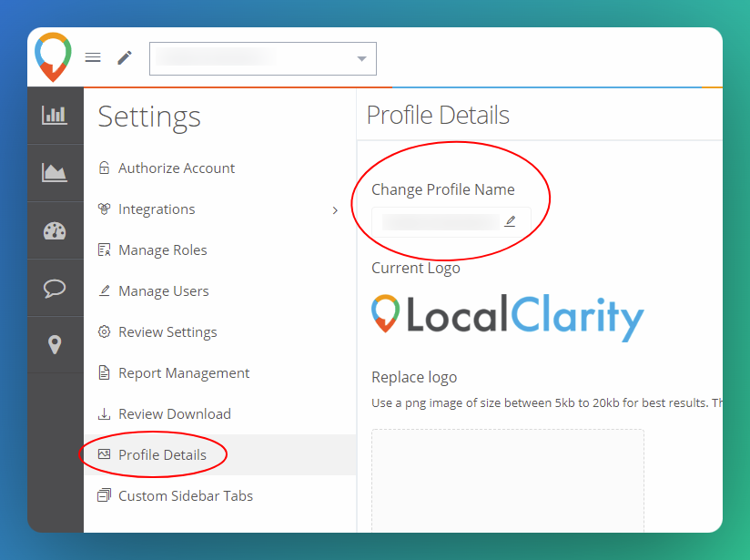Click the edit pencil beside profile name
Screen dimensions: 750x560
(511, 221)
